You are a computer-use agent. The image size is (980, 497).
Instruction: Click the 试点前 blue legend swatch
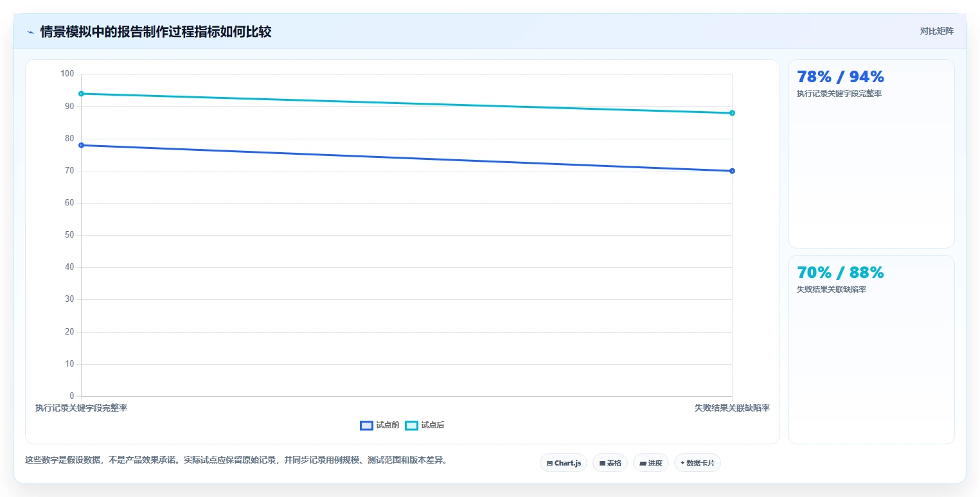click(x=366, y=426)
